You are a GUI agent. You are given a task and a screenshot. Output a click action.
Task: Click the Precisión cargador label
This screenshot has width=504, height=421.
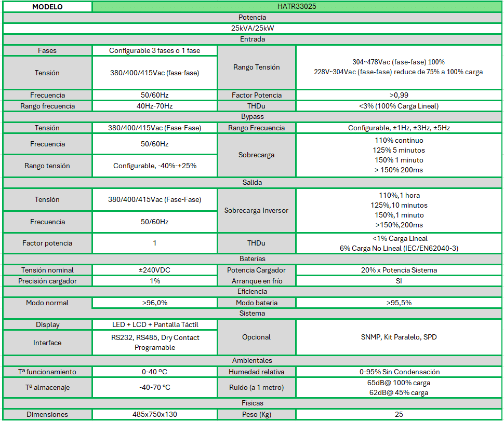click(x=47, y=281)
